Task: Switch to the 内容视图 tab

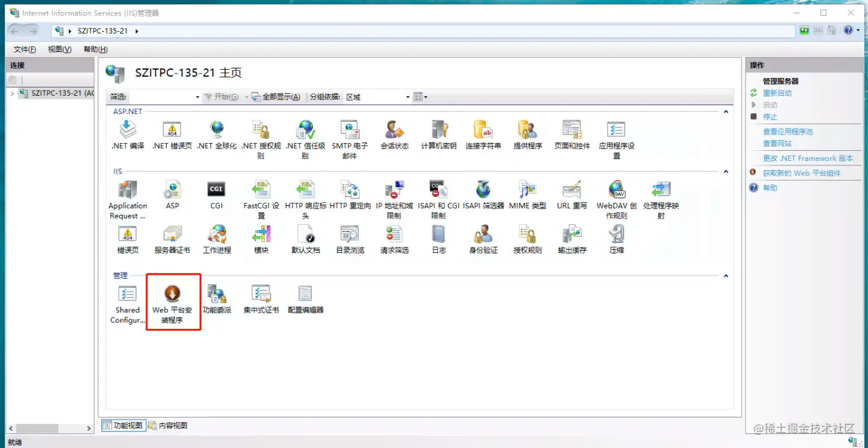Action: 169,425
